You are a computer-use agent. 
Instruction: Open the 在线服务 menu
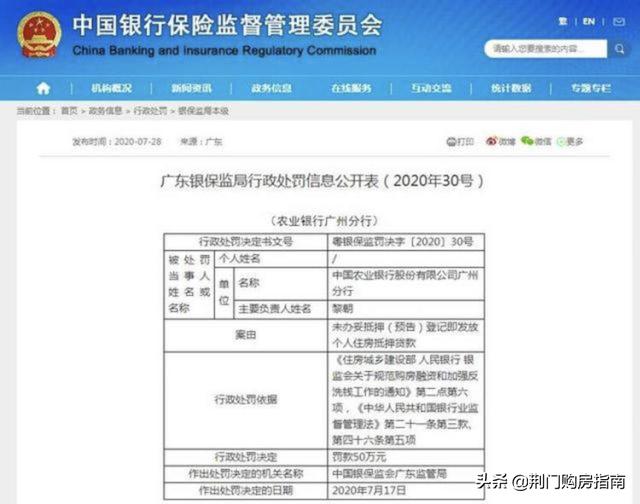[351, 88]
